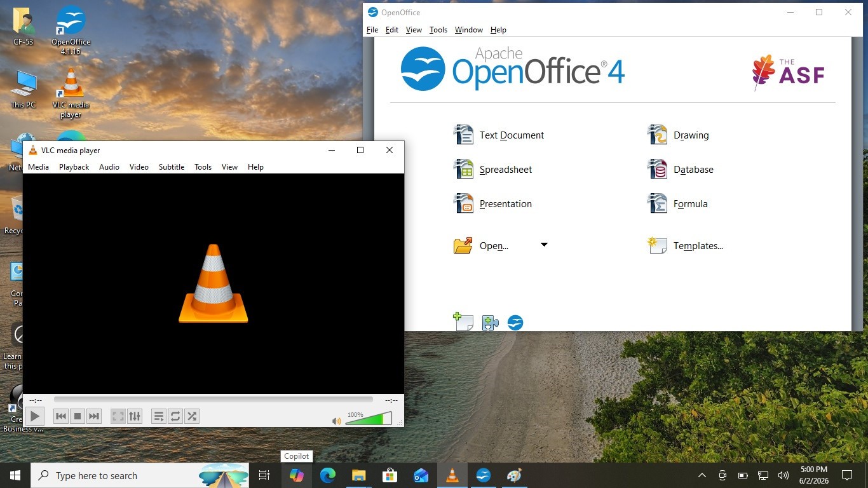Create a new Formula
Image resolution: width=868 pixels, height=488 pixels.
click(677, 204)
